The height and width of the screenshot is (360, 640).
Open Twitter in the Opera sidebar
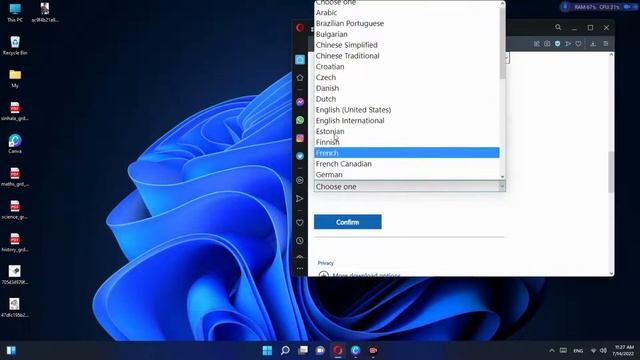[x=300, y=156]
